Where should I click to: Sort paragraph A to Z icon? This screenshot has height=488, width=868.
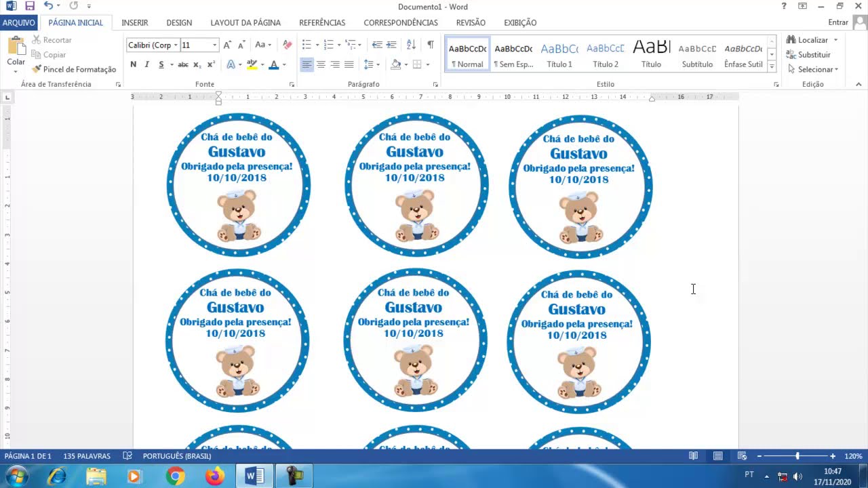pos(411,45)
